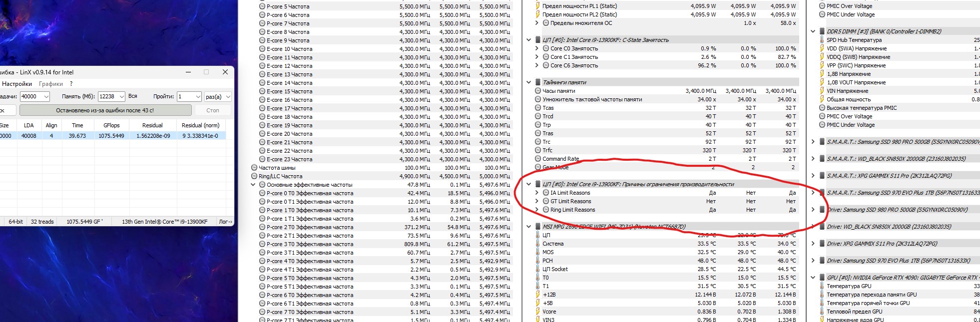Viewport: 980px width, 322px height.
Task: Click the 32 treads status bar entry
Action: pyautogui.click(x=42, y=222)
